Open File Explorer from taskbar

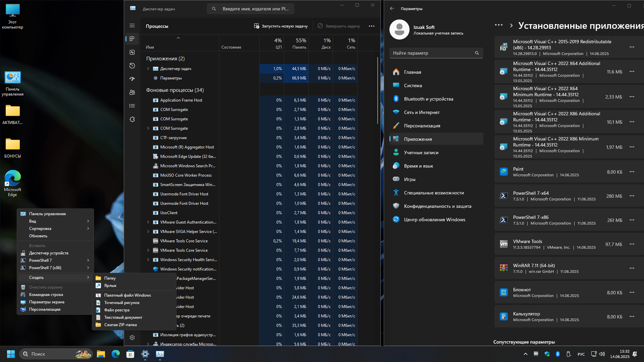[101, 354]
